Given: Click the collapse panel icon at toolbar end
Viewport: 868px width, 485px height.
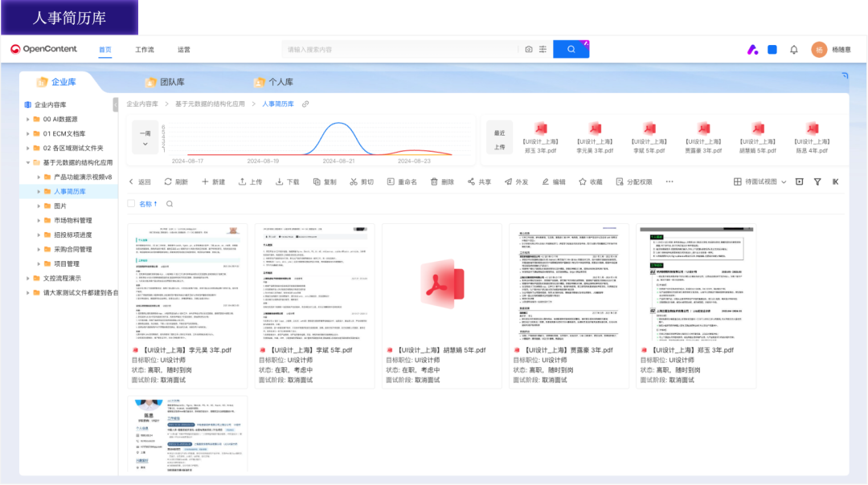Looking at the screenshot, I should coord(835,181).
